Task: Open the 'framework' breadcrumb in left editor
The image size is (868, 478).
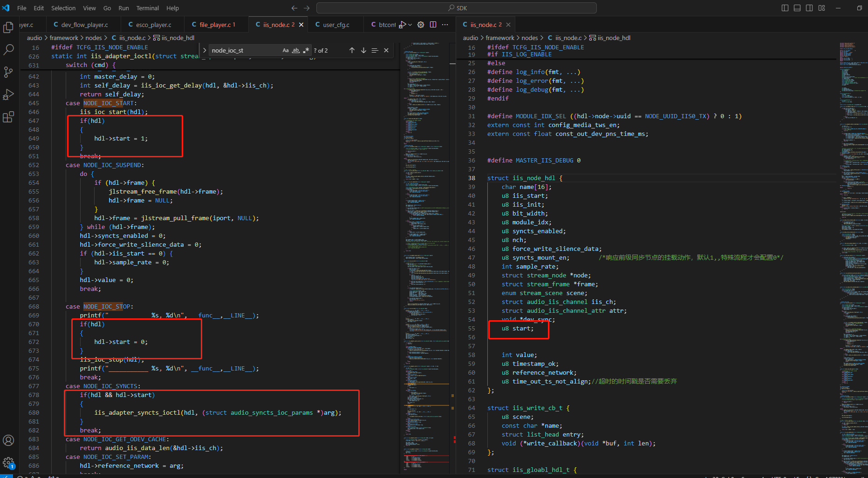Action: (x=64, y=38)
